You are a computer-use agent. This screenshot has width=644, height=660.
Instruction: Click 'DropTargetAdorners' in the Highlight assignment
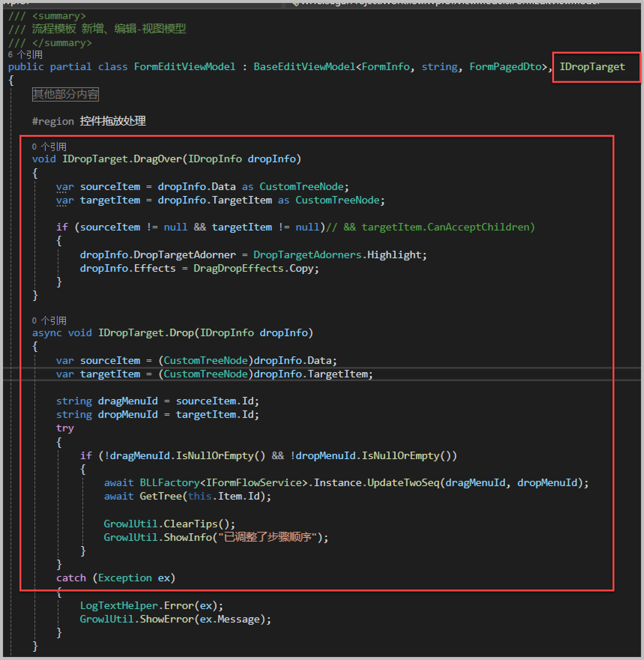(x=307, y=255)
